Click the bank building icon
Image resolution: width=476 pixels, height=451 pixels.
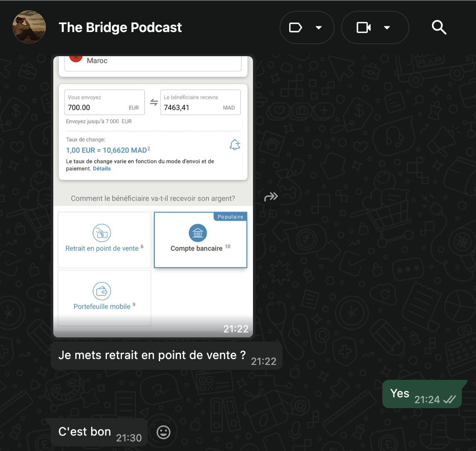[x=198, y=233]
